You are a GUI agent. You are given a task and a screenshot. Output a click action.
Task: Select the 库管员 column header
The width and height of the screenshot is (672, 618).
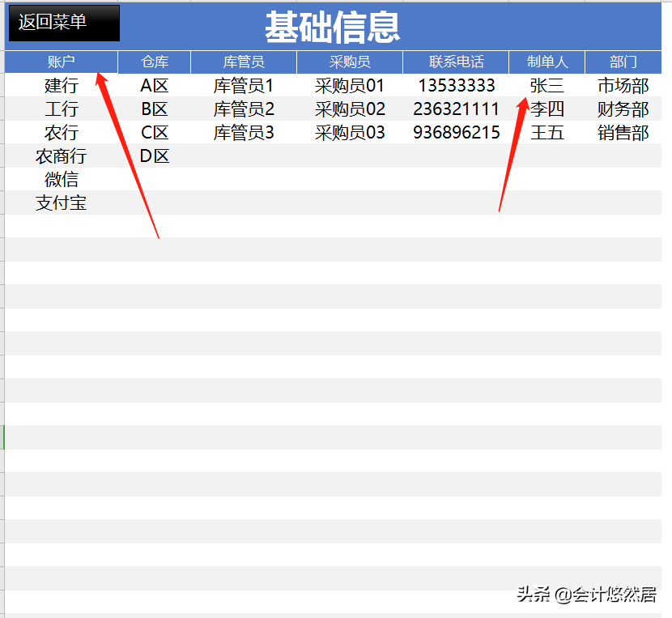[x=244, y=62]
